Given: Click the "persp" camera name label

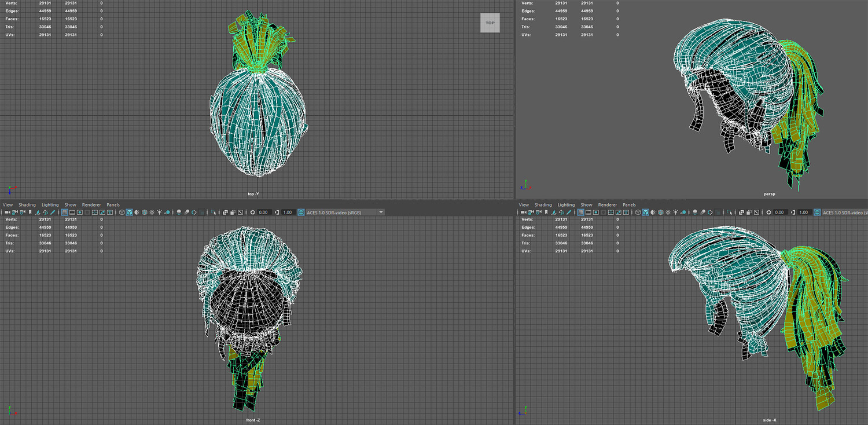Looking at the screenshot, I should (x=769, y=194).
